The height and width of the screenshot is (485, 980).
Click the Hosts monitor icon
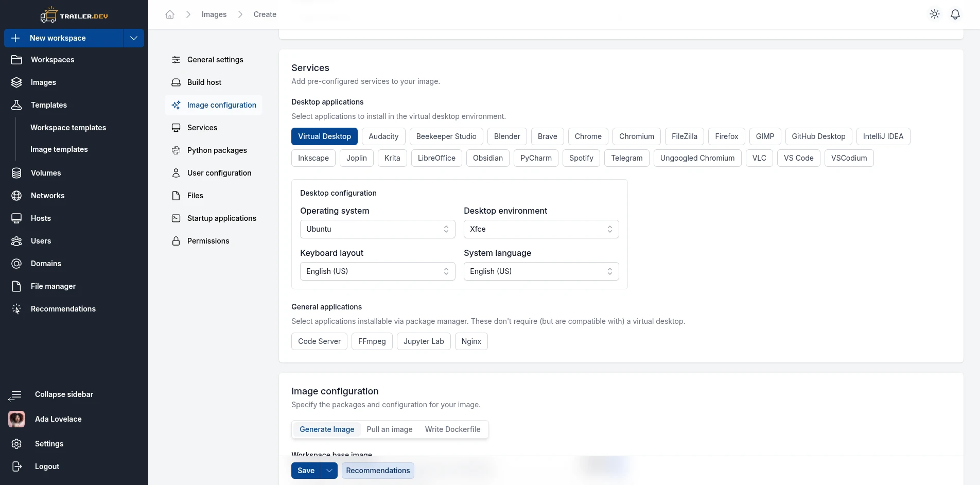(x=16, y=218)
